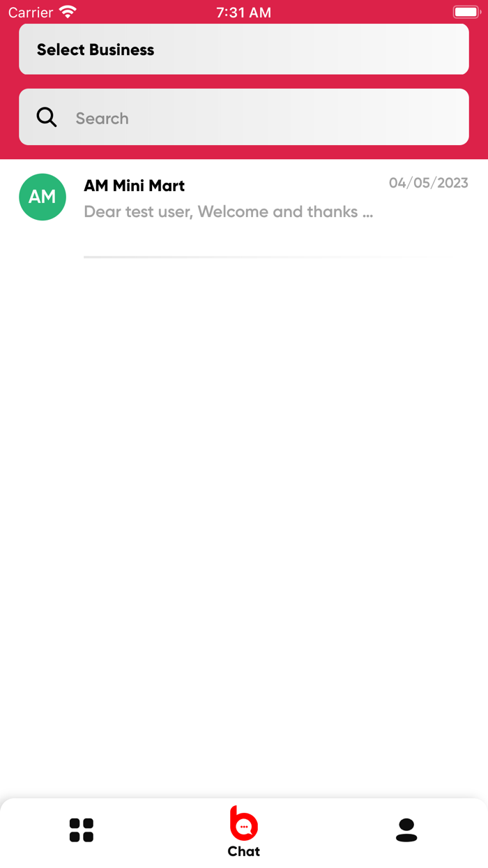This screenshot has width=488, height=868.
Task: Click the divider line under AM Mini Mart
Action: [258, 257]
